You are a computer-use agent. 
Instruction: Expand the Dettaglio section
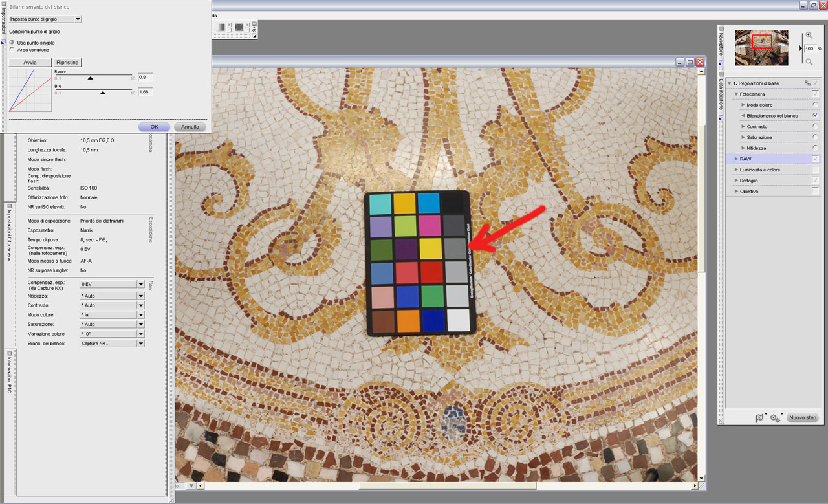click(736, 181)
